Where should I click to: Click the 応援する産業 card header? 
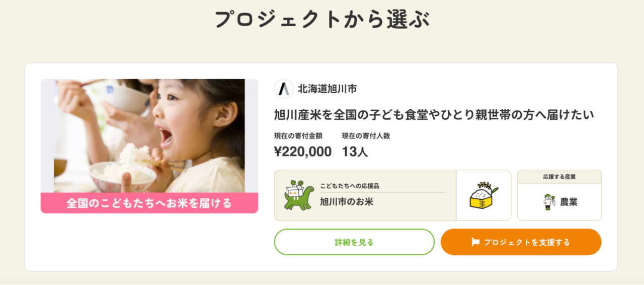pyautogui.click(x=559, y=177)
